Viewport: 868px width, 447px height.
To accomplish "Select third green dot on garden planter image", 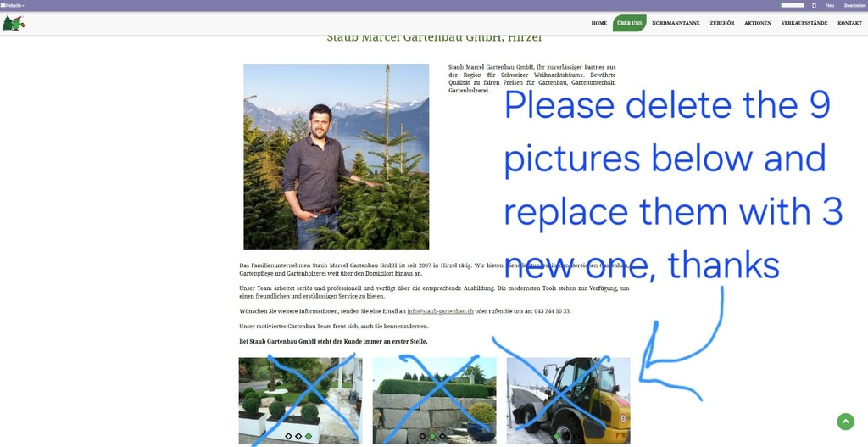I will pos(309,436).
